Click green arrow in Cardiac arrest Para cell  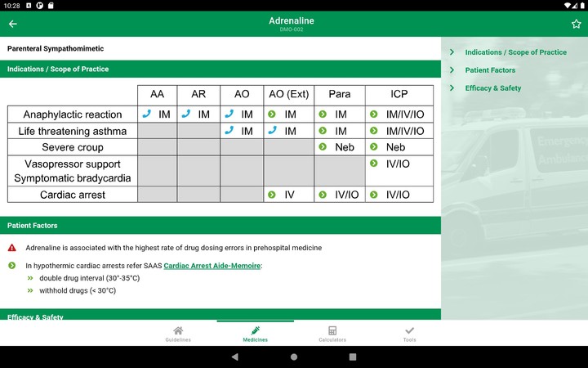tap(323, 195)
